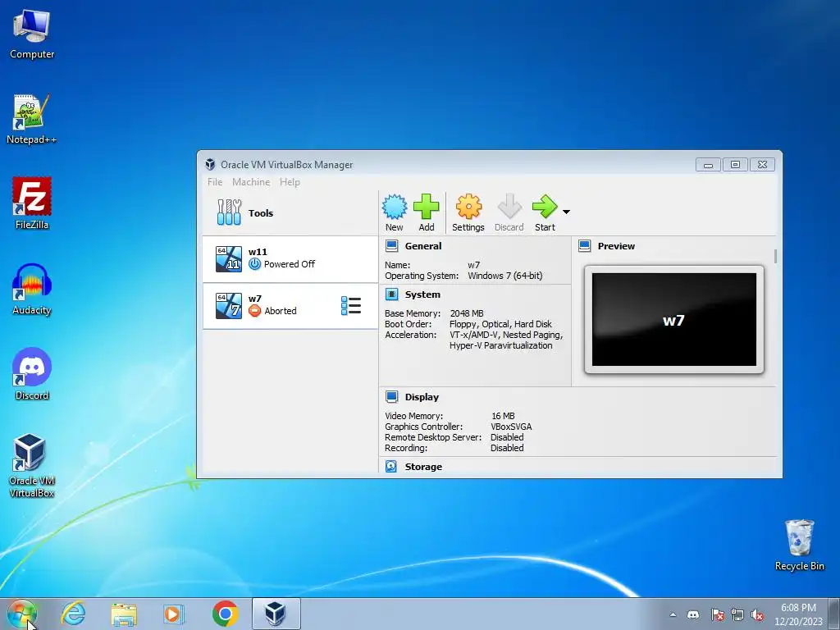Select the Discord desktop shortcut
Screen dimensions: 840x630
click(x=32, y=374)
